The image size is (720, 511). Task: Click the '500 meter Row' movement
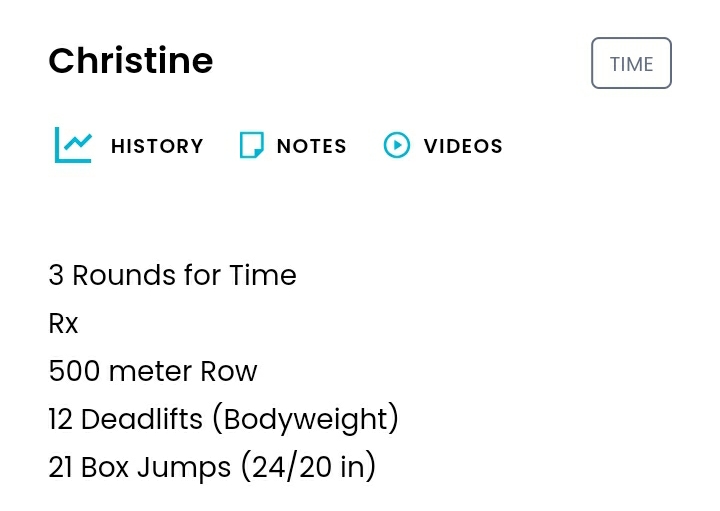(x=152, y=371)
